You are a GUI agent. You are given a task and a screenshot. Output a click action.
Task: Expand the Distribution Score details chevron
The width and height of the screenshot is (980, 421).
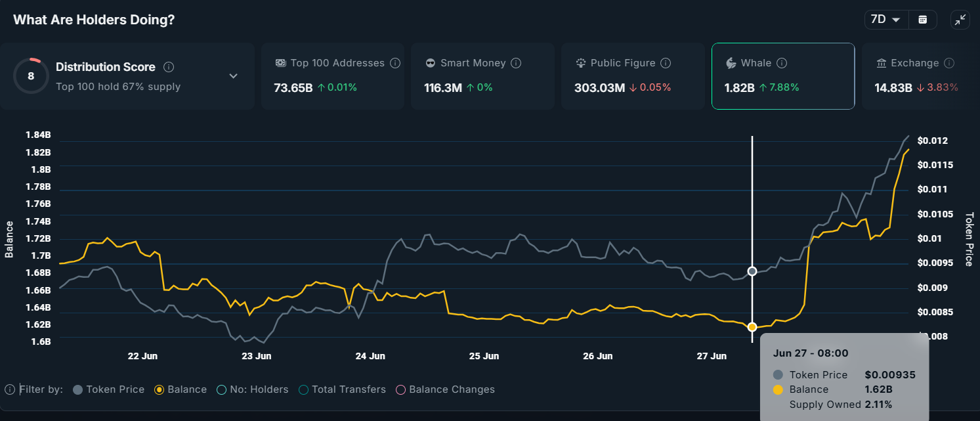(x=233, y=76)
